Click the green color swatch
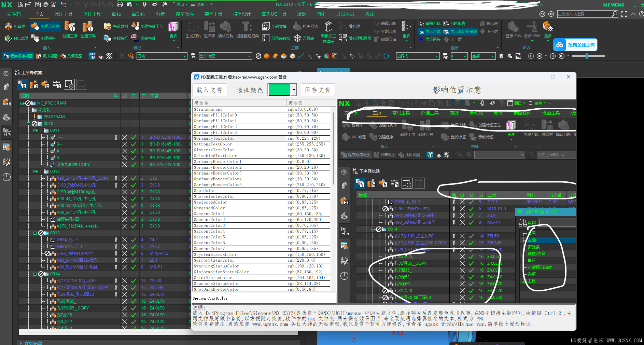Screen dimensions: 644x345 pyautogui.click(x=279, y=90)
